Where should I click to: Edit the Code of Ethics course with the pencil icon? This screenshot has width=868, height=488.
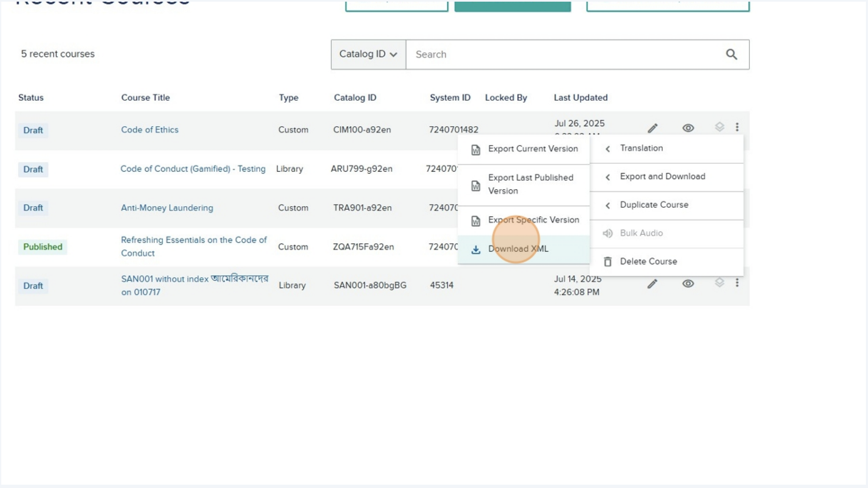click(x=652, y=128)
